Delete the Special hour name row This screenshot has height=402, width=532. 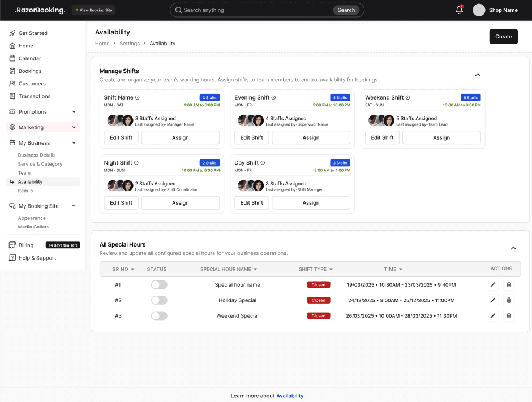509,285
